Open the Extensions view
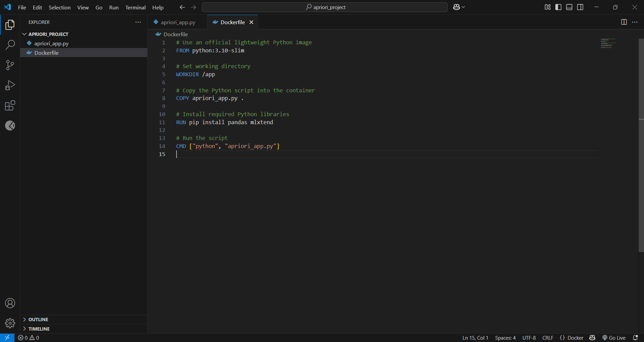The image size is (644, 342). point(10,105)
